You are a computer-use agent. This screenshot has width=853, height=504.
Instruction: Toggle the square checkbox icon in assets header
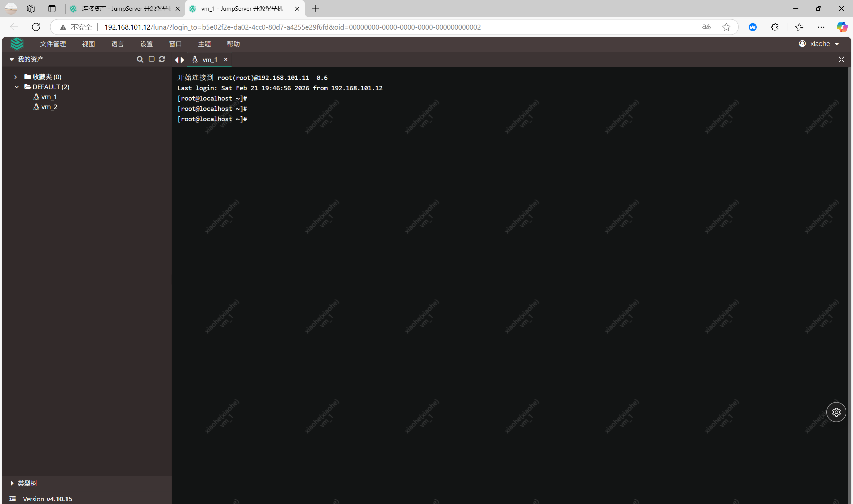[152, 59]
